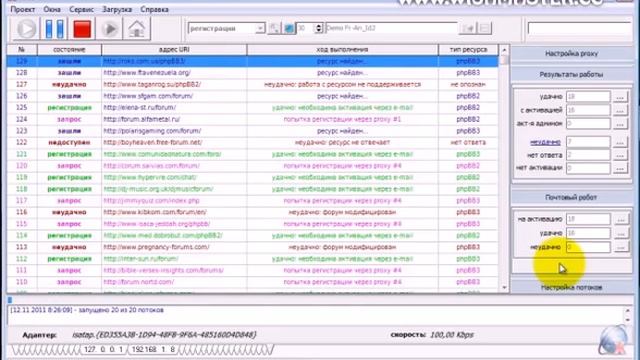Open the Сервис menu
This screenshot has height=360, width=640.
coord(81,9)
